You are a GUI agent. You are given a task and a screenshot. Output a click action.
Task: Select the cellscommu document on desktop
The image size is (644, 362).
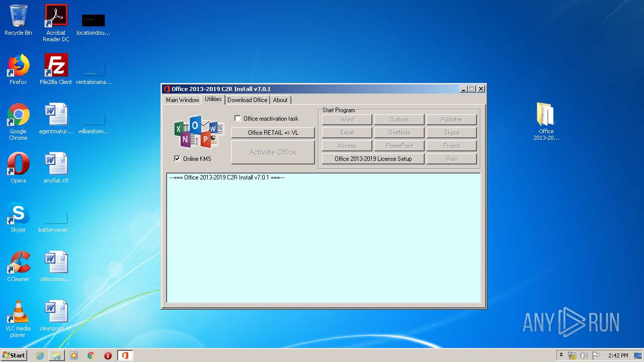[56, 266]
